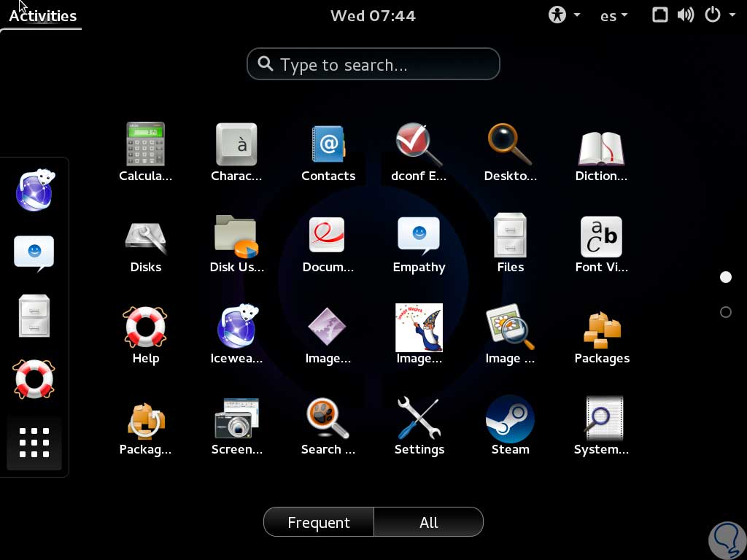This screenshot has height=560, width=747.
Task: Open the Settings app
Action: (x=419, y=426)
